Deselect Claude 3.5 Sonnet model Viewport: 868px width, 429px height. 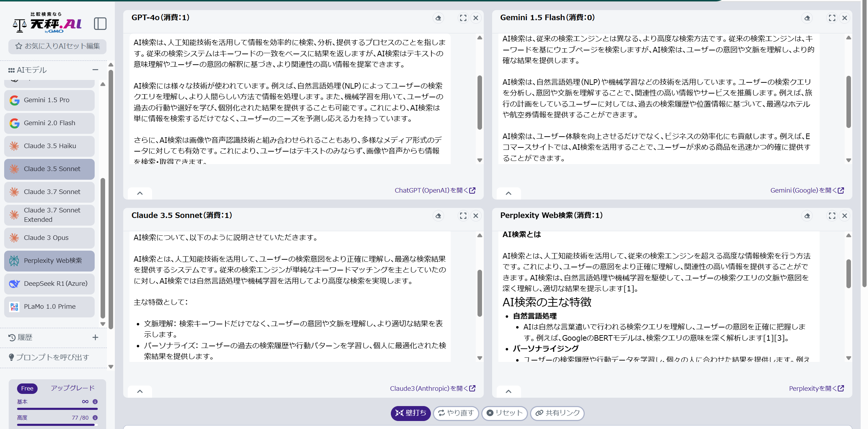click(x=49, y=169)
